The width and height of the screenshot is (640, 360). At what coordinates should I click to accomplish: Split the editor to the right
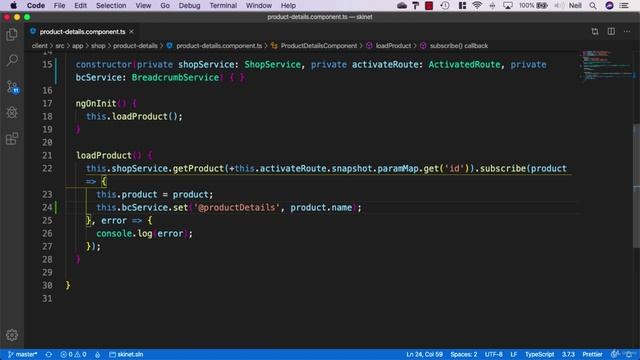(x=611, y=31)
